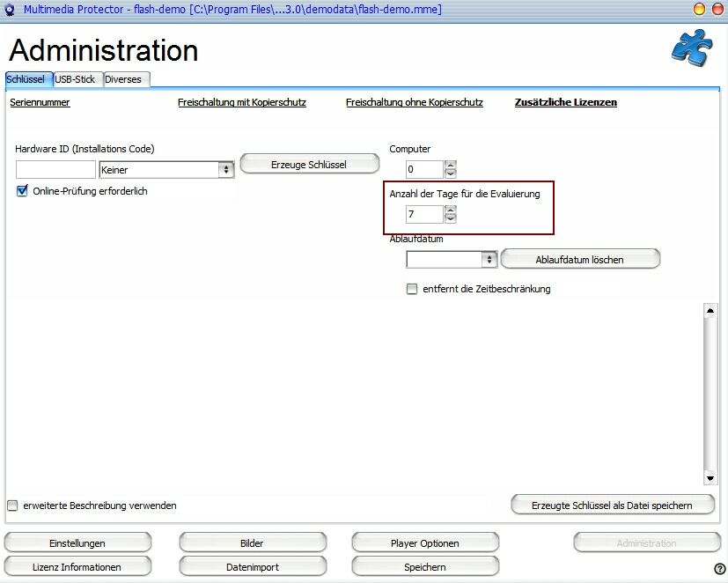
Task: Click the help question mark icon
Action: pos(719,569)
